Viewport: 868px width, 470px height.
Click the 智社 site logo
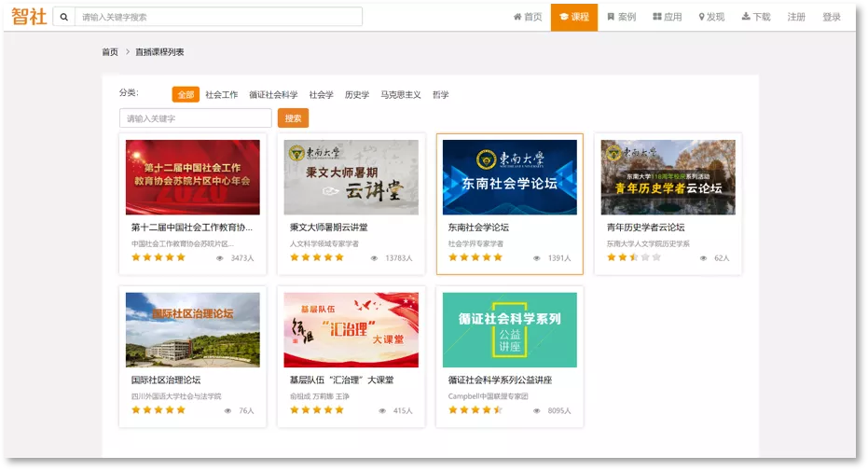29,17
